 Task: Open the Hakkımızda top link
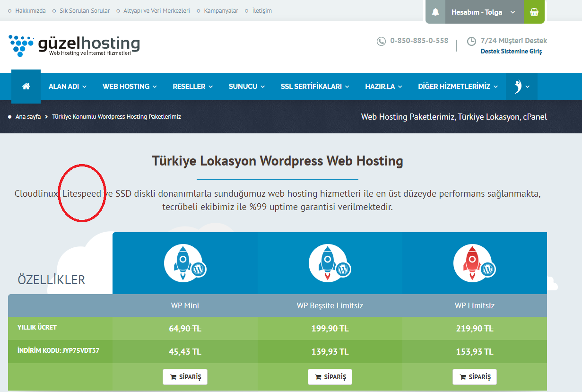[30, 10]
